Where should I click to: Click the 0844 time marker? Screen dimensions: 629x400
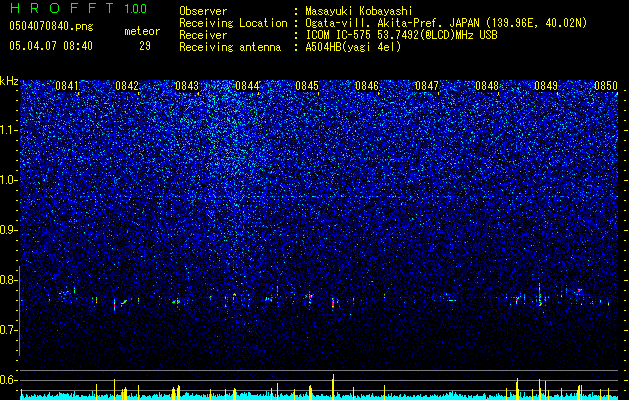click(x=247, y=86)
